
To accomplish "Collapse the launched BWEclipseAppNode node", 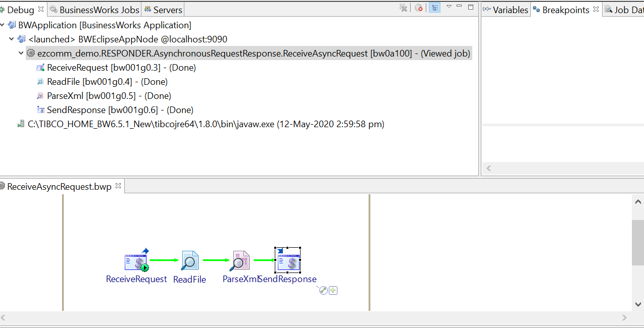I will [x=12, y=39].
